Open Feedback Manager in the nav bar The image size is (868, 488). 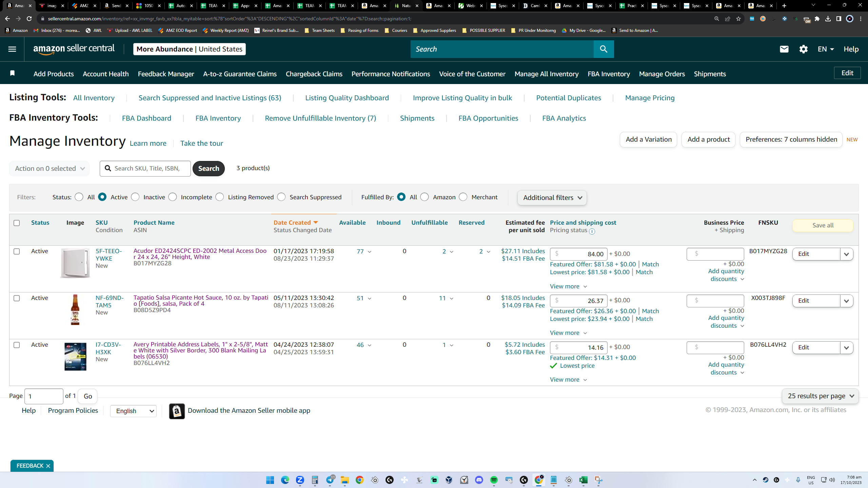[166, 74]
